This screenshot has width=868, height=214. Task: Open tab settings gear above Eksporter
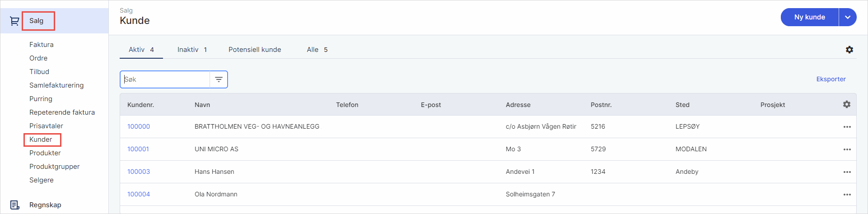pyautogui.click(x=849, y=50)
